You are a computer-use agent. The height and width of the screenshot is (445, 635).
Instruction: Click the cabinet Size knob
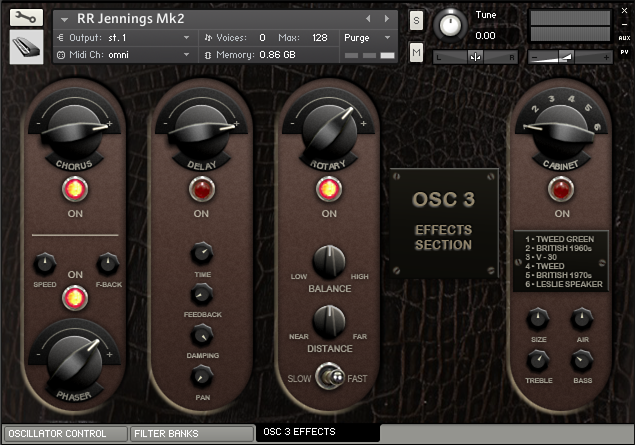(x=538, y=319)
